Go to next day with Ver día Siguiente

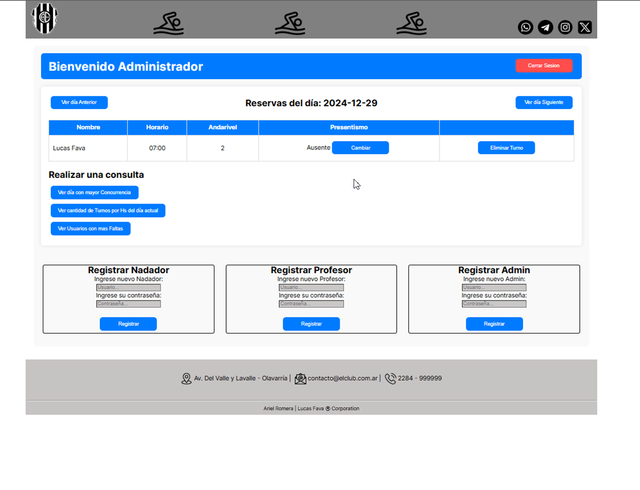(544, 102)
